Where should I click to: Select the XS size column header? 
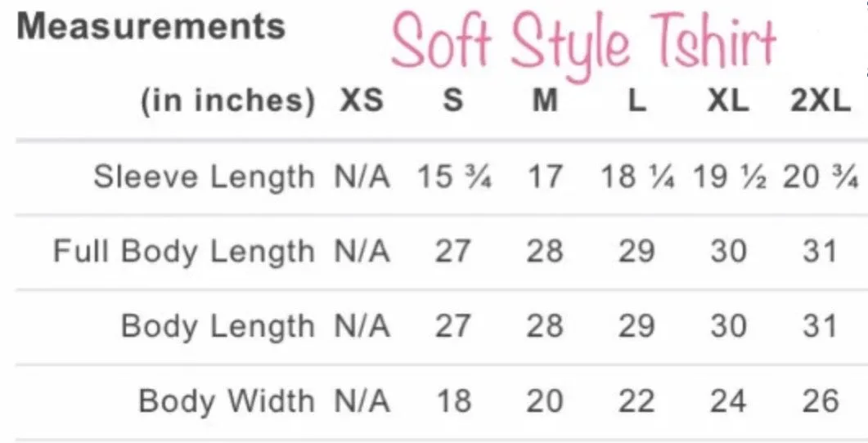point(362,101)
